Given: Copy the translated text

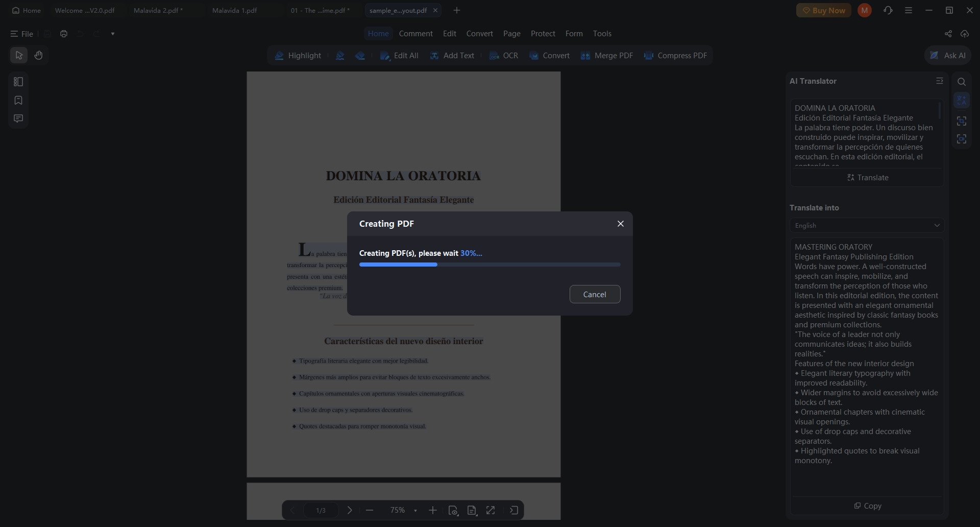Looking at the screenshot, I should [867, 506].
